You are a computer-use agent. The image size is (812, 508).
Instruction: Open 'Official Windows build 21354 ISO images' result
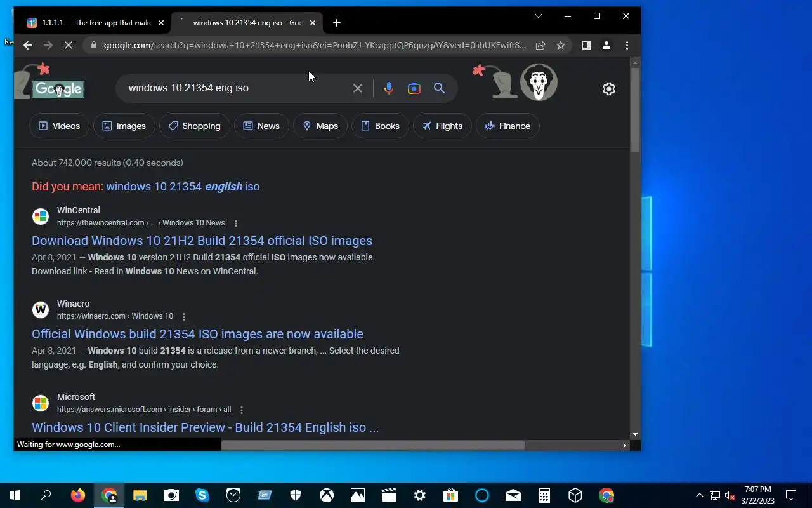pyautogui.click(x=197, y=334)
